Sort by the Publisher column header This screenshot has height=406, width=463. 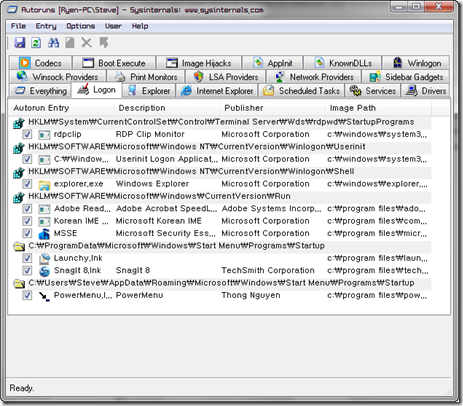(x=272, y=108)
